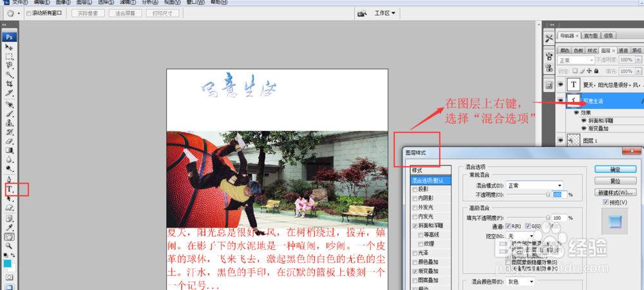The height and width of the screenshot is (290, 644).
Task: Click the 适合屏幕 button
Action: (126, 13)
